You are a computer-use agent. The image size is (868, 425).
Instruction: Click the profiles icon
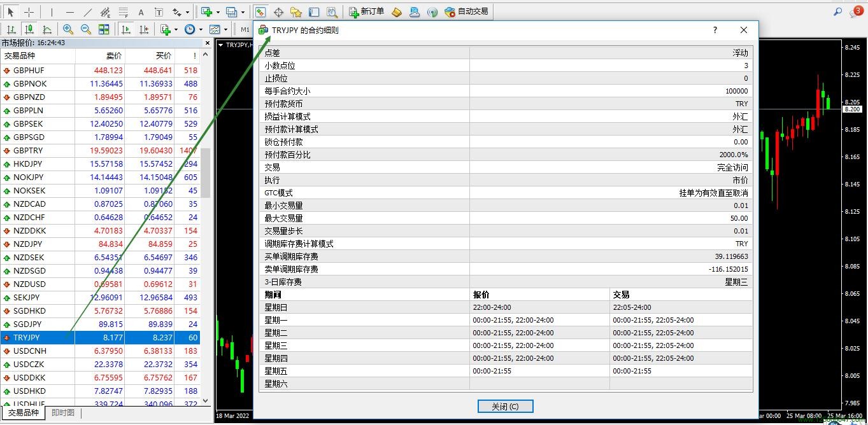231,11
